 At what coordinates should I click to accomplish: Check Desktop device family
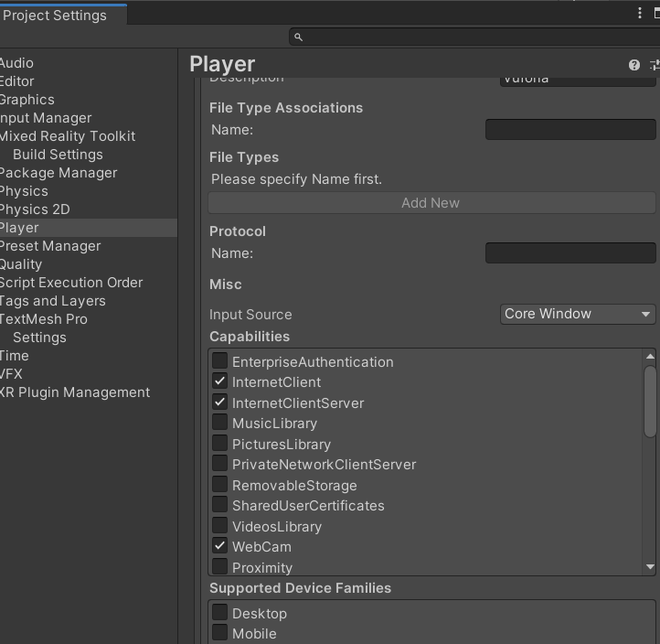coord(219,612)
